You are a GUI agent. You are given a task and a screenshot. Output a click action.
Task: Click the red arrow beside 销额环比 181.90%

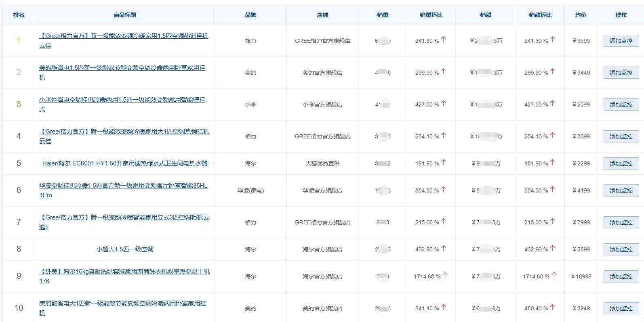[552, 163]
